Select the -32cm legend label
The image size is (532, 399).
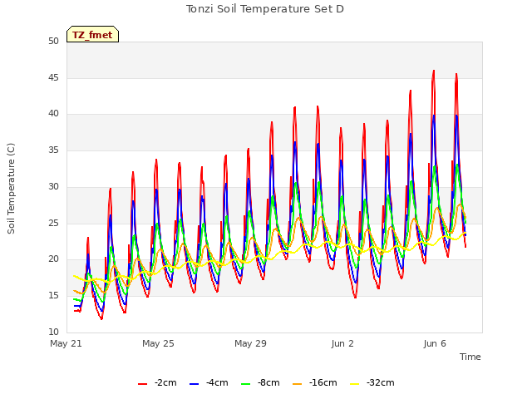tap(381, 382)
